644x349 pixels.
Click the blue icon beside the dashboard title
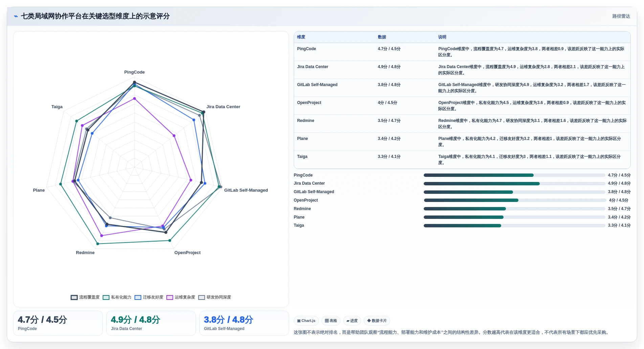[x=16, y=16]
